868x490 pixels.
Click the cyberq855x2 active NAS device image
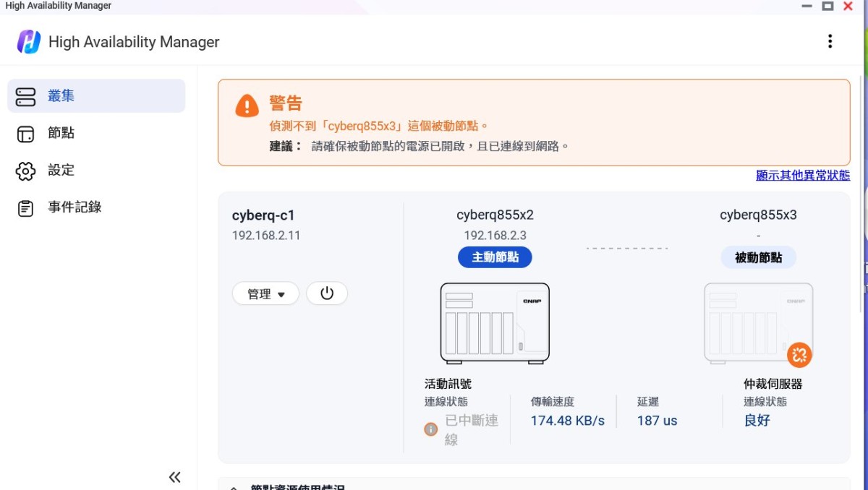495,322
